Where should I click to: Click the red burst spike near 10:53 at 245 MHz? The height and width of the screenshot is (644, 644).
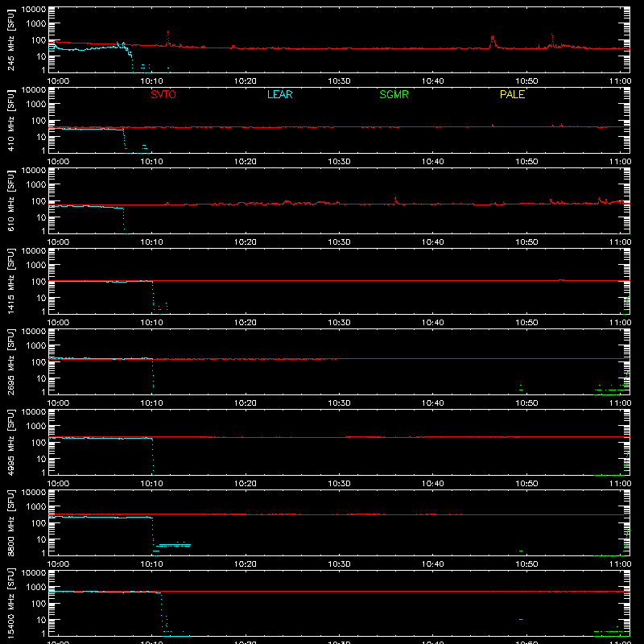(552, 39)
